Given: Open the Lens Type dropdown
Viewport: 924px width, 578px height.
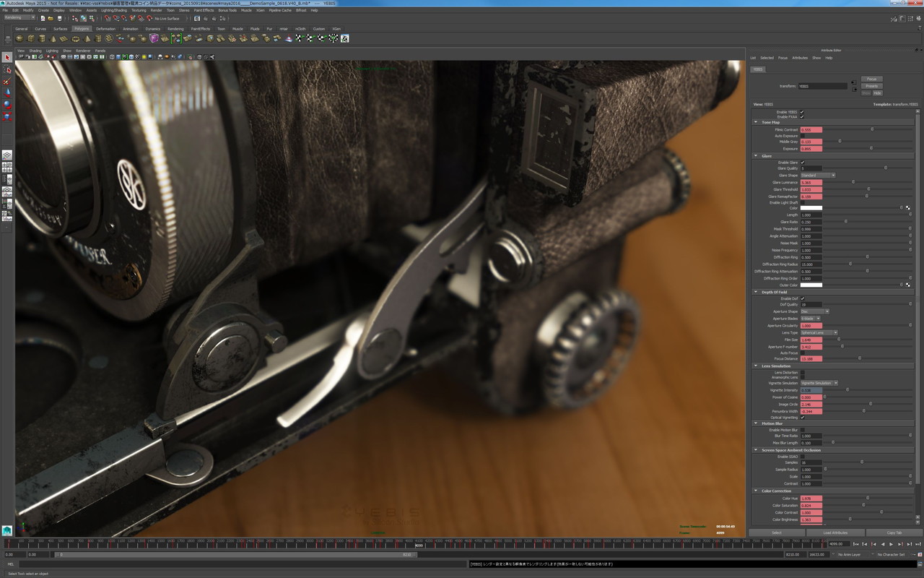Looking at the screenshot, I should 819,333.
